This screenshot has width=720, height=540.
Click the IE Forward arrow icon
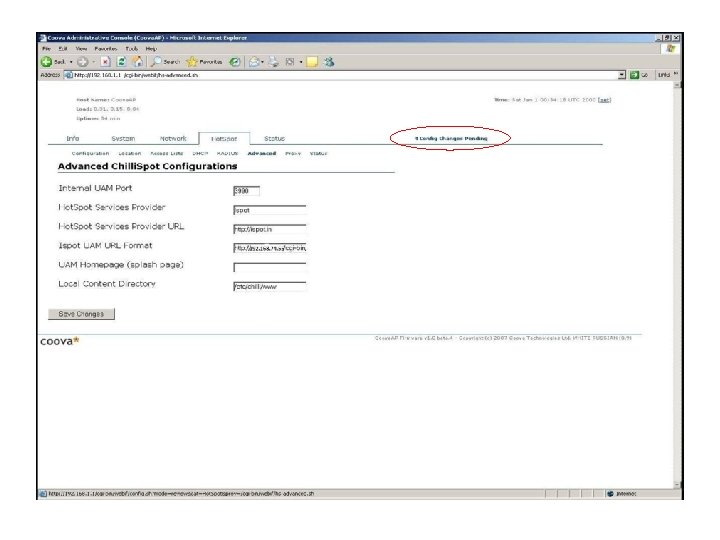pyautogui.click(x=83, y=62)
